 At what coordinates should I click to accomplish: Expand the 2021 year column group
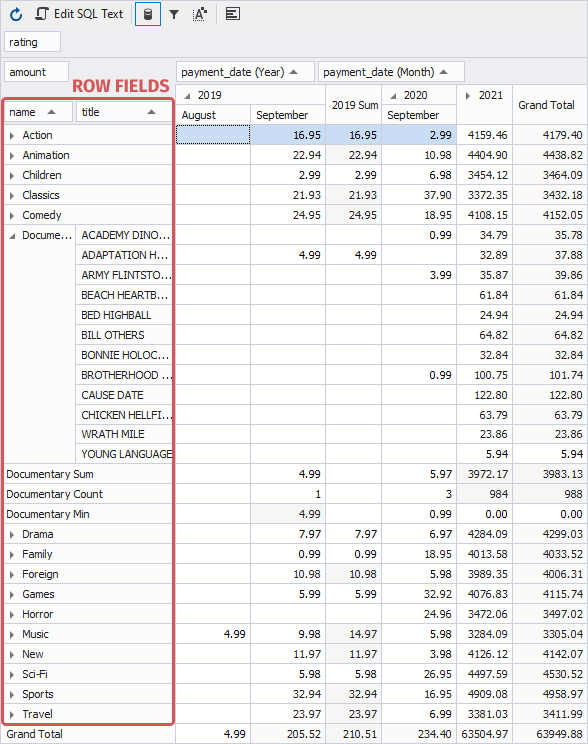pos(468,96)
